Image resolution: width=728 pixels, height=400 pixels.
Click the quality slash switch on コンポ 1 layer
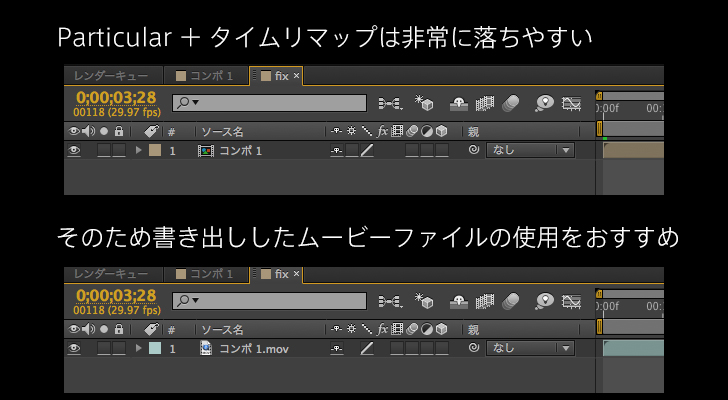point(367,150)
